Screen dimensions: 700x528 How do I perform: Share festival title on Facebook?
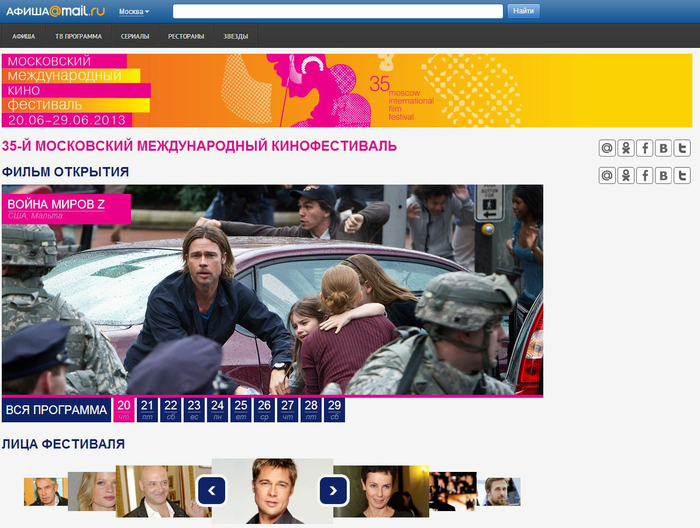coord(645,148)
